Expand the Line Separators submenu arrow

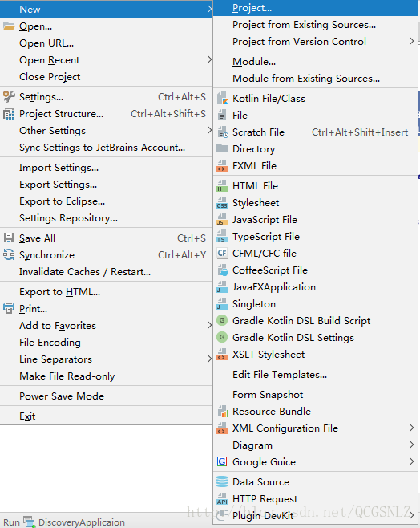pyautogui.click(x=209, y=359)
